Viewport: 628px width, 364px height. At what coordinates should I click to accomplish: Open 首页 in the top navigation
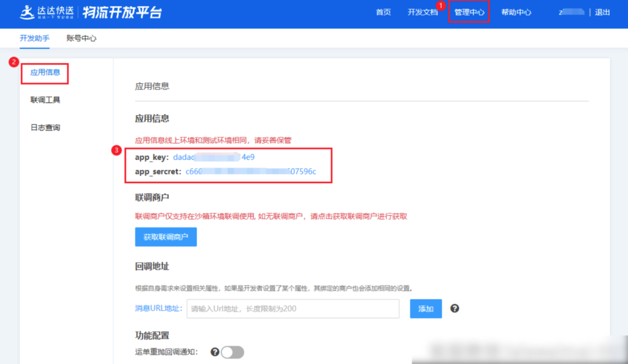click(383, 12)
